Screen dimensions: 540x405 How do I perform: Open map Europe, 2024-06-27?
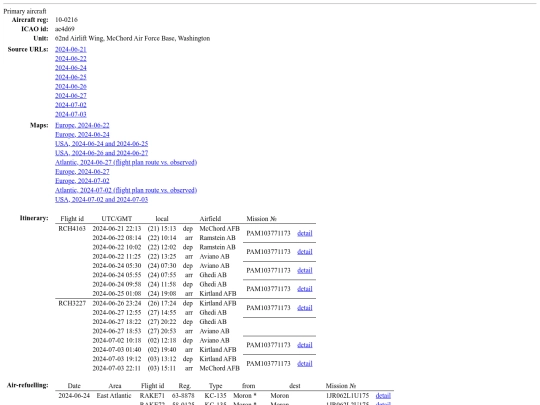82,172
